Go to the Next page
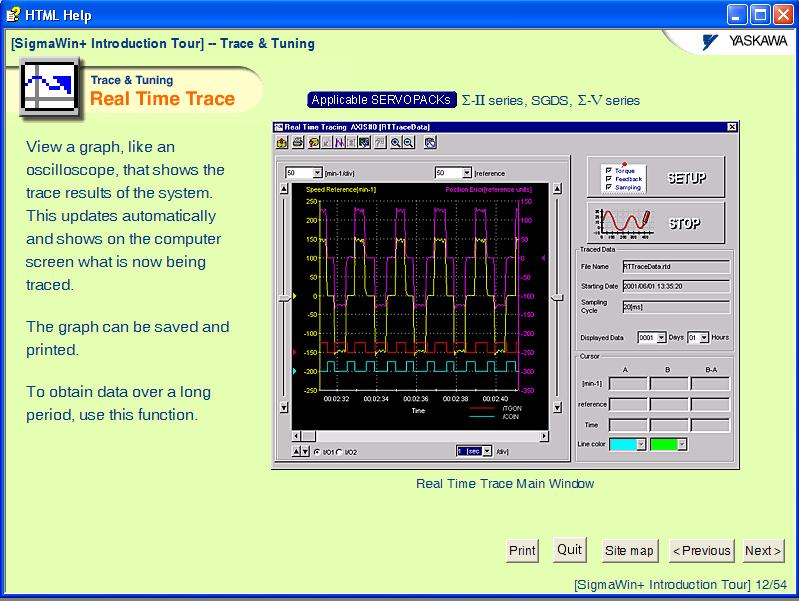The width and height of the screenshot is (799, 601). [763, 551]
